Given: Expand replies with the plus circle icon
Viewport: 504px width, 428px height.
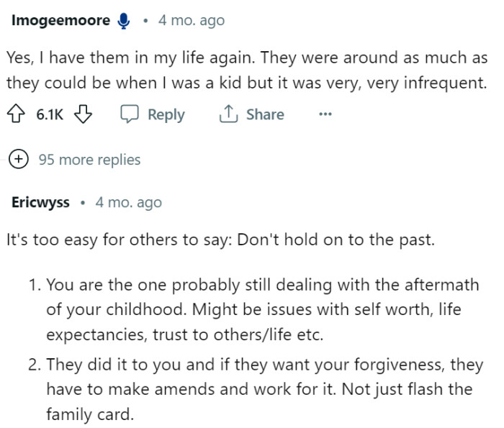Looking at the screenshot, I should click(x=18, y=160).
